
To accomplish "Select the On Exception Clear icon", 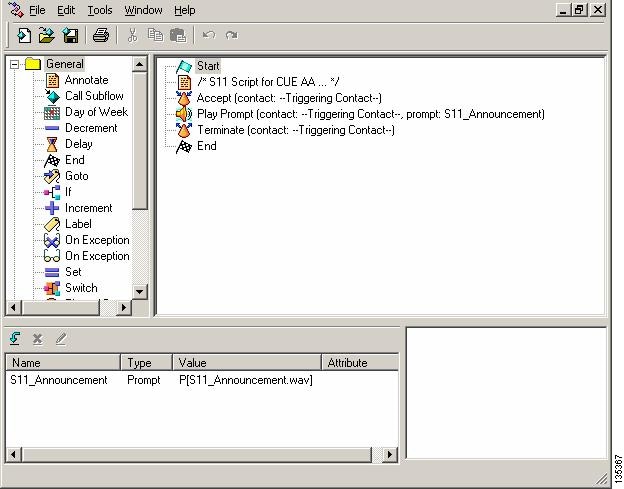I will [52, 240].
